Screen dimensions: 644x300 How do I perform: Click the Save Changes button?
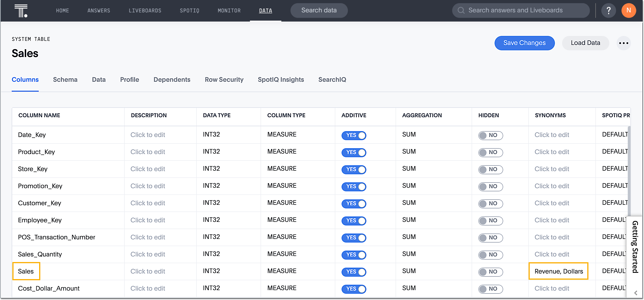point(525,43)
